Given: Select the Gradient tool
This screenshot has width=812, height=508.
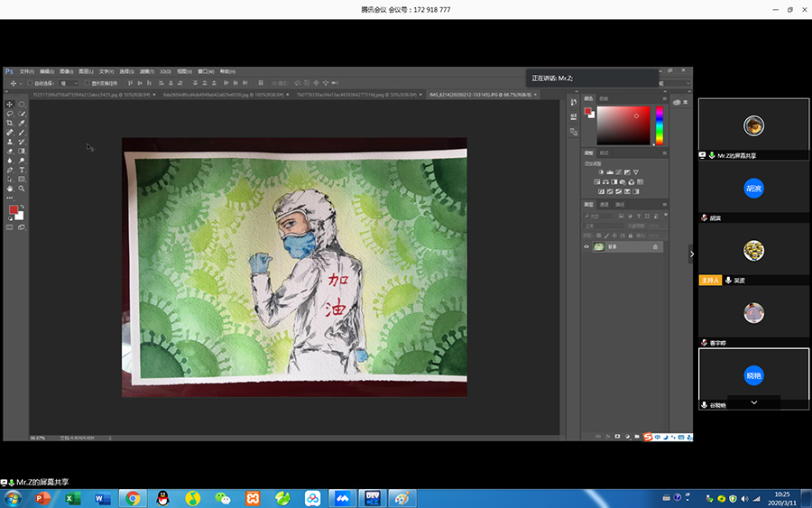Looking at the screenshot, I should coord(22,151).
